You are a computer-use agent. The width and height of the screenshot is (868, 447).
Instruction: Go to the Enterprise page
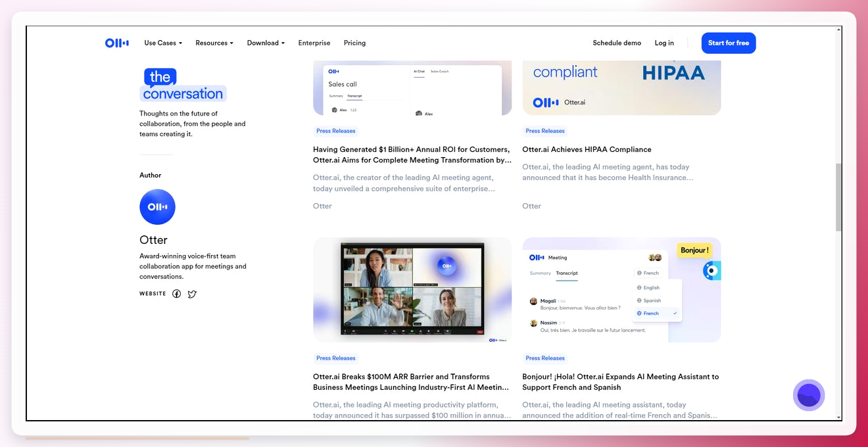314,43
